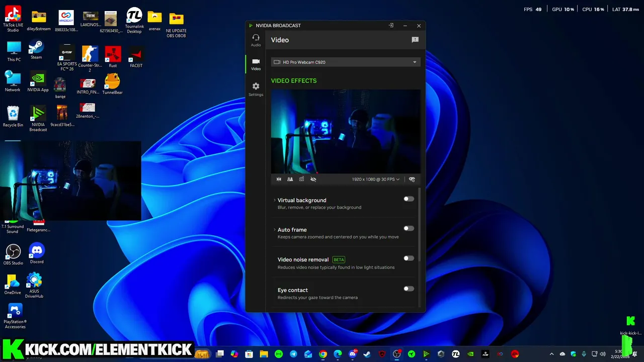This screenshot has width=644, height=362.
Task: Select the TunnelBear desktop icon
Action: coord(112,84)
